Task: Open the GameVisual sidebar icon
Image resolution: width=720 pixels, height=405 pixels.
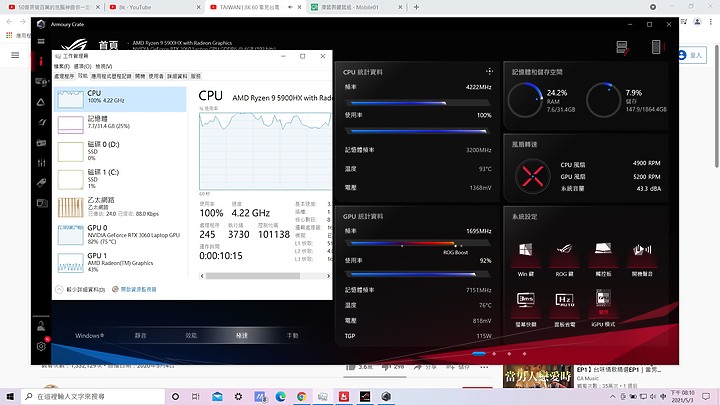Action: [x=41, y=122]
